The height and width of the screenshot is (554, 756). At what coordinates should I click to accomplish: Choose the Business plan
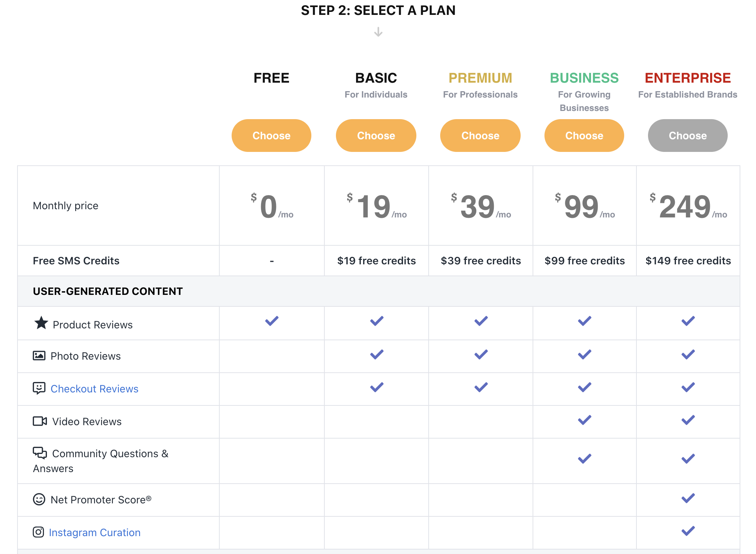(584, 136)
